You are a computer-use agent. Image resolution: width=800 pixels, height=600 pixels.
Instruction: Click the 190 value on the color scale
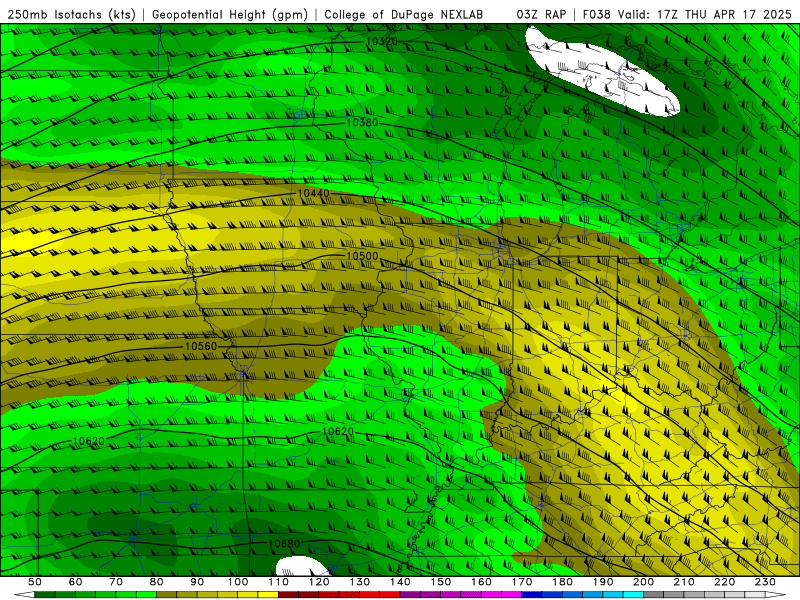[603, 582]
